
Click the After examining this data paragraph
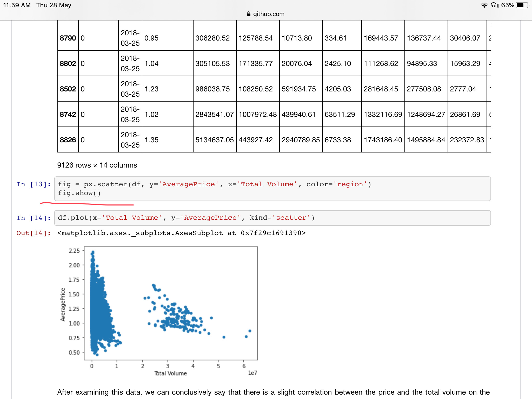[274, 392]
